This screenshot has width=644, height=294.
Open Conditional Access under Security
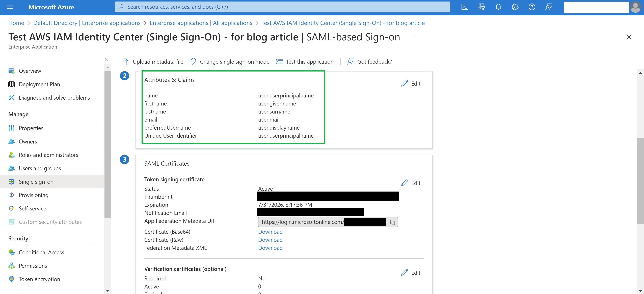(x=41, y=252)
